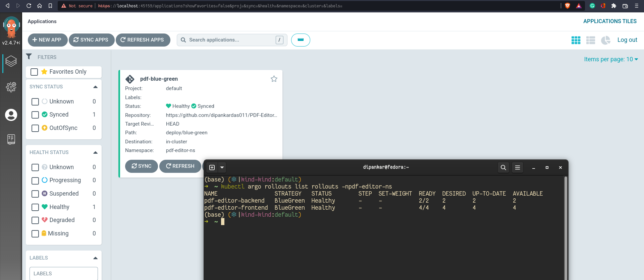The height and width of the screenshot is (280, 644).
Task: Switch to list view
Action: click(591, 40)
